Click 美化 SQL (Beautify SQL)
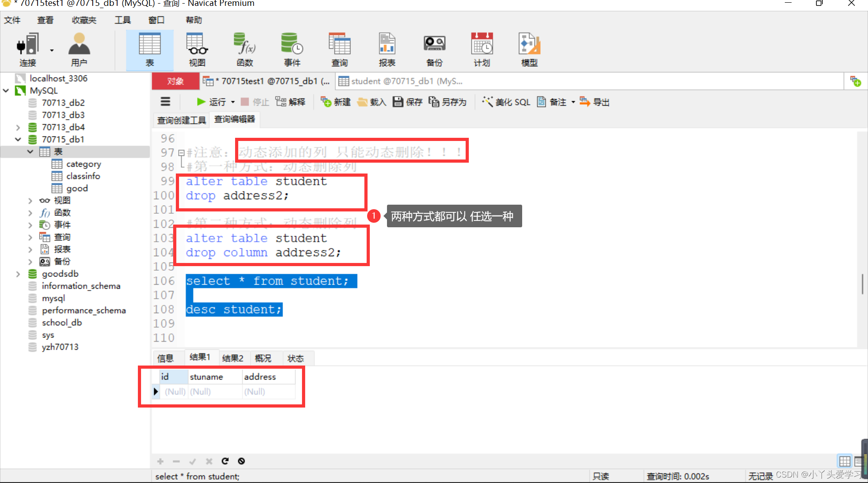This screenshot has width=868, height=483. coord(506,102)
